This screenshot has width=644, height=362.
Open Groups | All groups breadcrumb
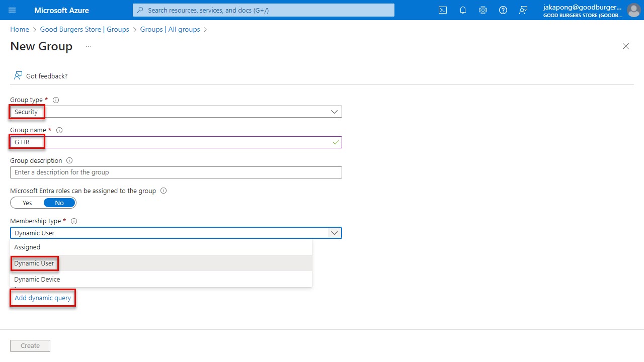pos(170,29)
